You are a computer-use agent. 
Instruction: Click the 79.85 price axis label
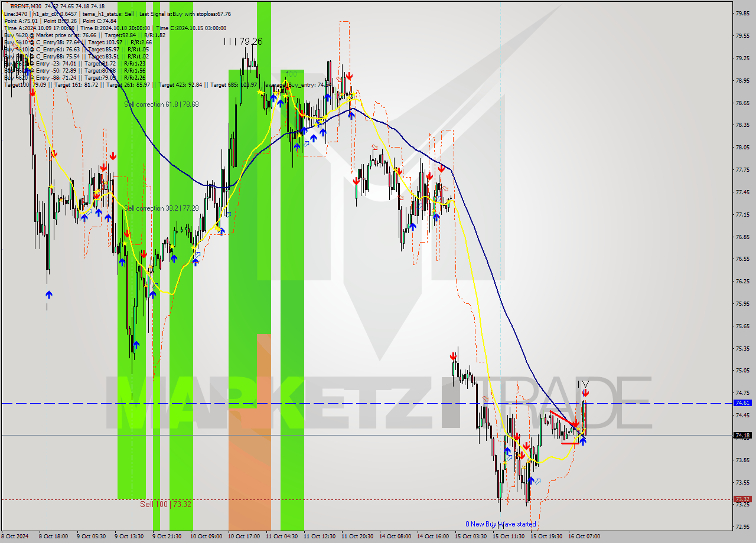[x=742, y=13]
